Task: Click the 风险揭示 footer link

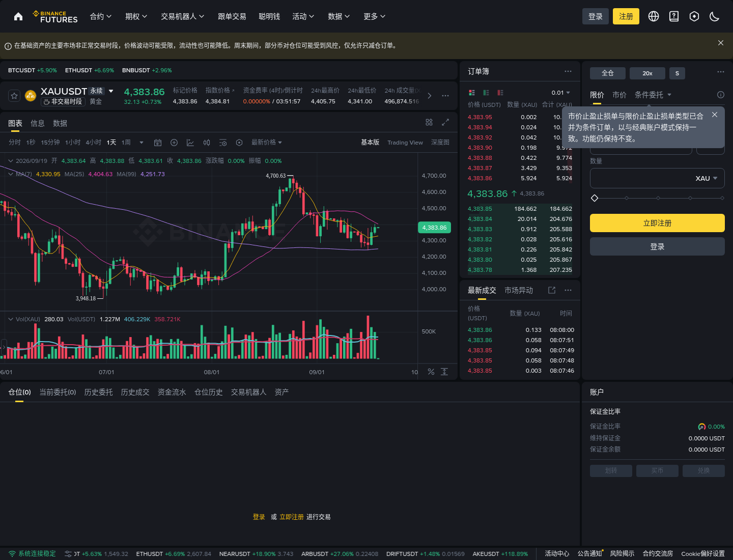Action: point(622,554)
